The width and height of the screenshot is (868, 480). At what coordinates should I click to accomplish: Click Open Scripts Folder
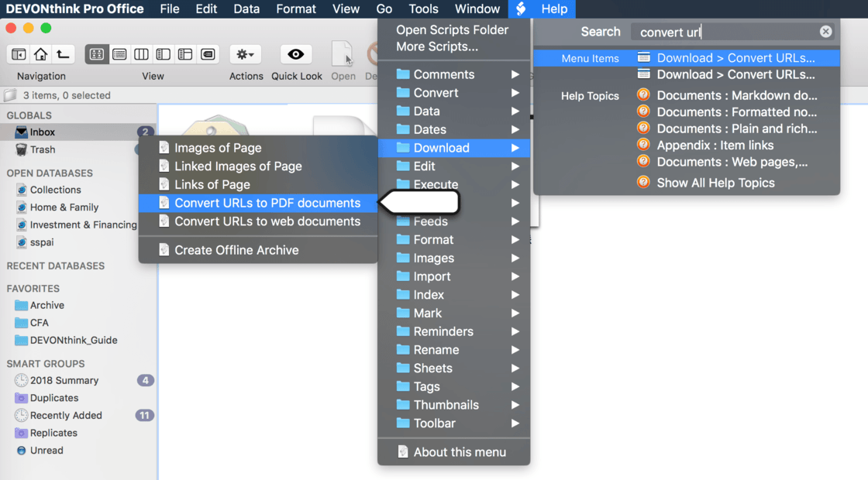[452, 29]
